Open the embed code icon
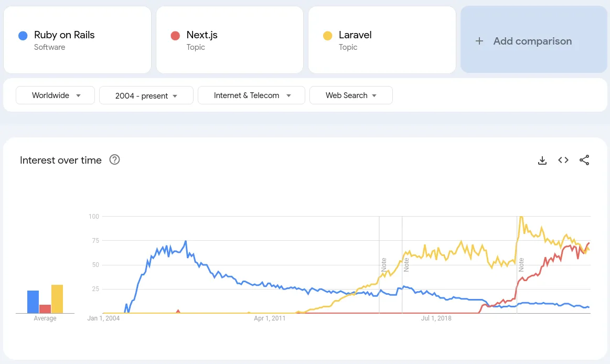This screenshot has width=610, height=364. 563,160
